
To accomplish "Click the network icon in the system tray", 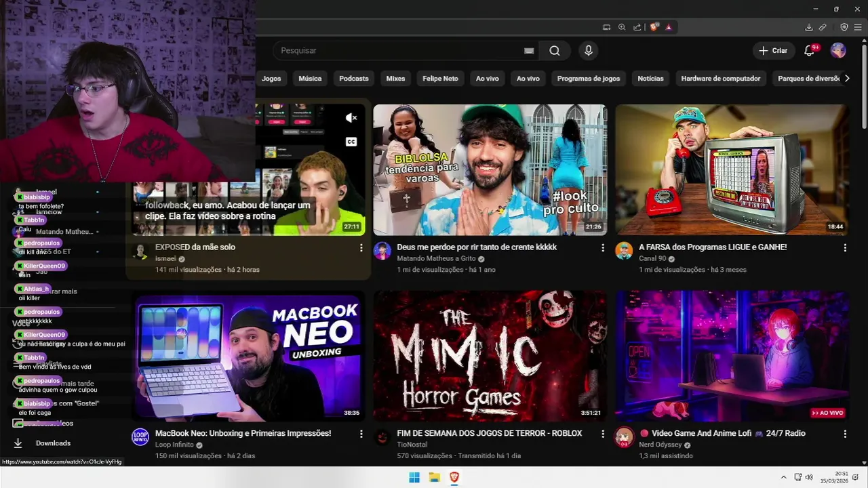I will (x=798, y=478).
